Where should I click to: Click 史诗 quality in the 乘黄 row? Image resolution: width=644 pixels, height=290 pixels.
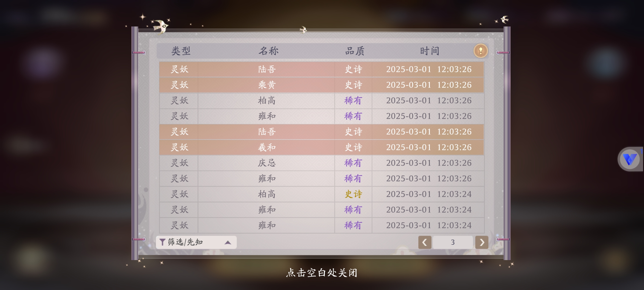point(353,85)
